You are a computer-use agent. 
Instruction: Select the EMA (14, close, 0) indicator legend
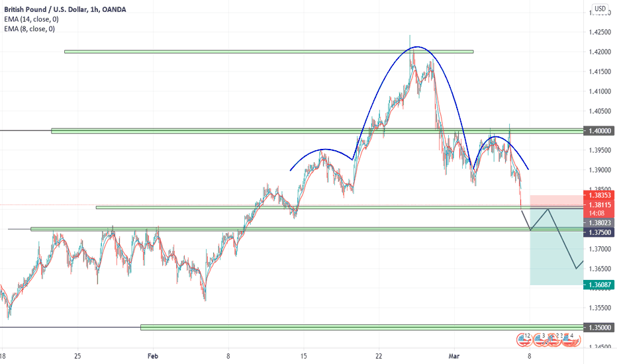32,19
